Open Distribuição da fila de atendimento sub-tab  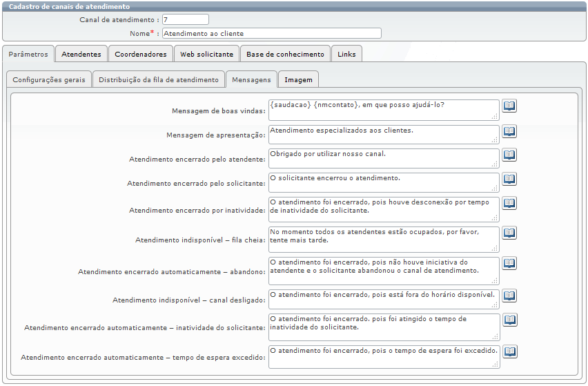pyautogui.click(x=159, y=79)
